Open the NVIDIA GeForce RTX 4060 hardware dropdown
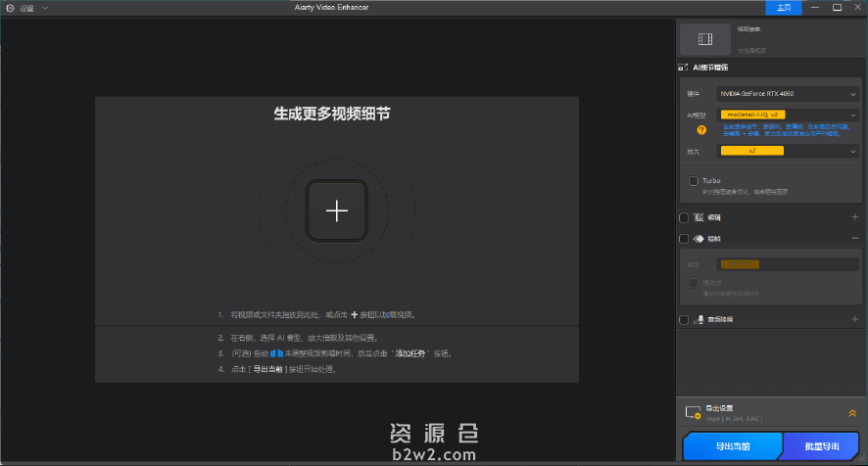This screenshot has height=466, width=868. pos(788,94)
